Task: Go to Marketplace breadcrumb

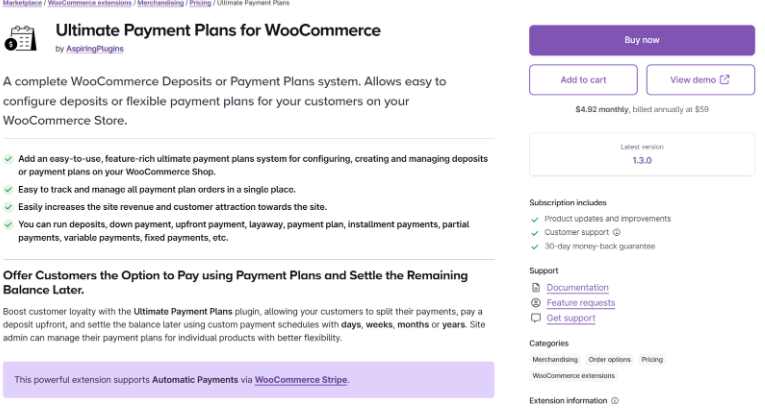Action: [21, 4]
